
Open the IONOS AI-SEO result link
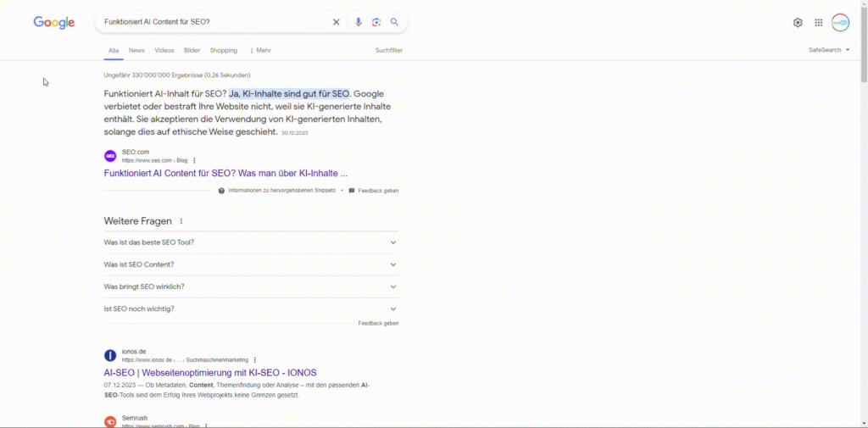(210, 373)
